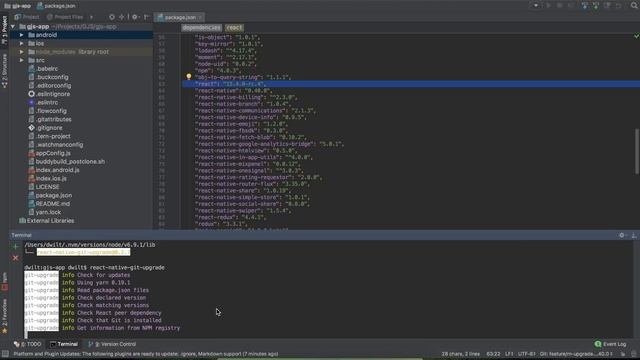
Task: Select External Libraries node
Action: coord(47,221)
